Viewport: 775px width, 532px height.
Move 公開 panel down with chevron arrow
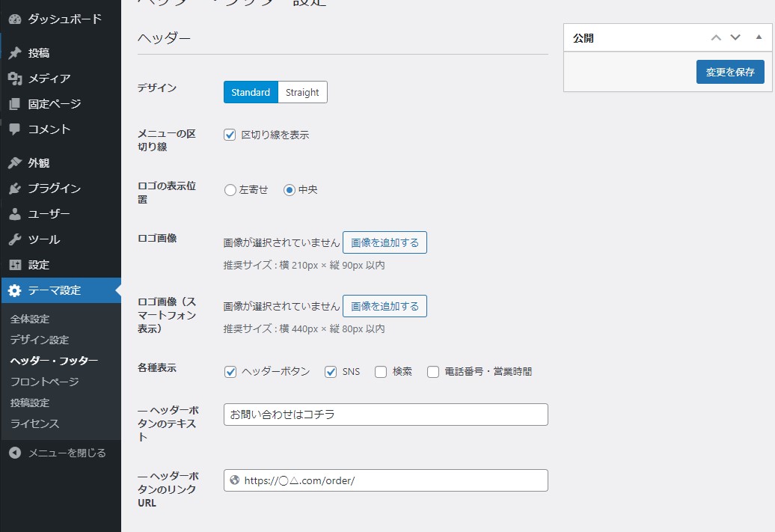point(735,37)
